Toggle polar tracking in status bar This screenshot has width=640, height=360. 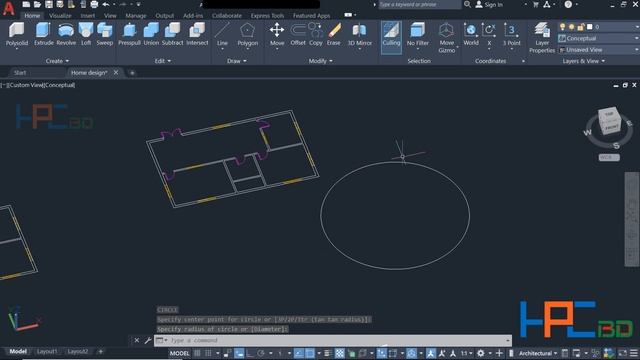(261, 353)
